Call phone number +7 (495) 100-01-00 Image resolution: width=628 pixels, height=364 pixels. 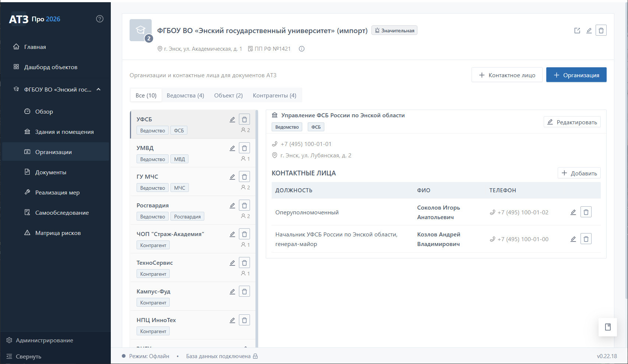click(519, 239)
